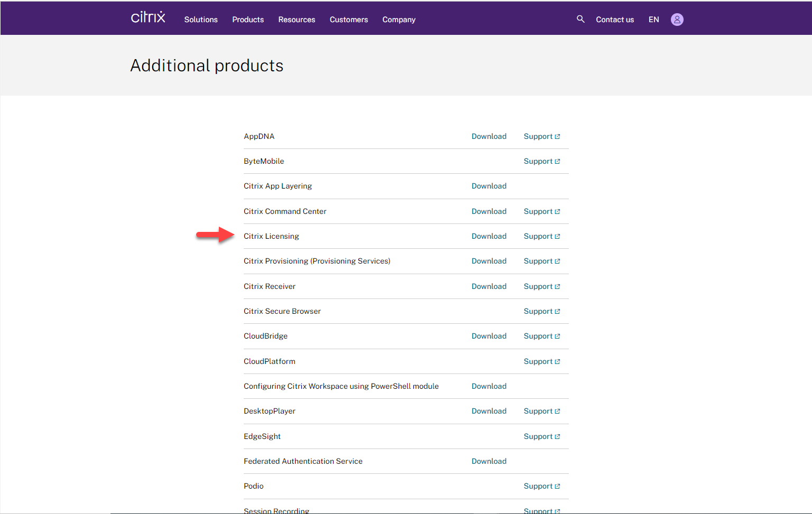The height and width of the screenshot is (514, 812).
Task: Open the Resources menu
Action: coord(297,20)
